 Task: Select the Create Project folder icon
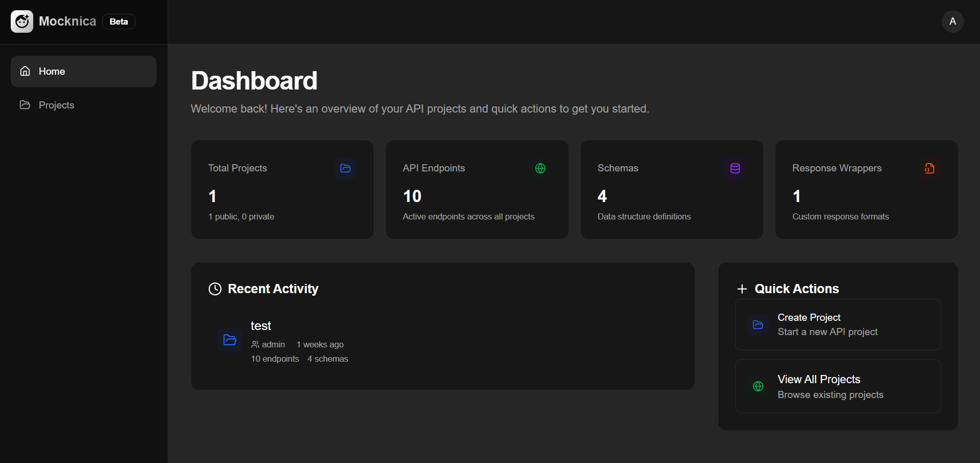point(758,325)
